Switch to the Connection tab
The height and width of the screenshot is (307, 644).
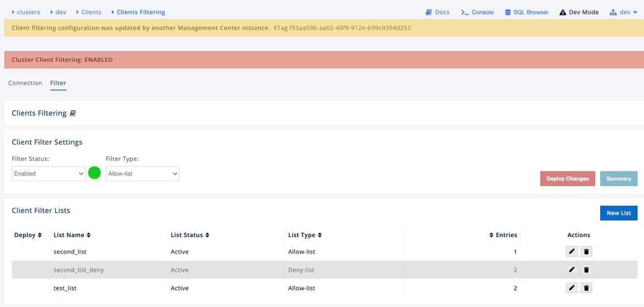coord(25,83)
